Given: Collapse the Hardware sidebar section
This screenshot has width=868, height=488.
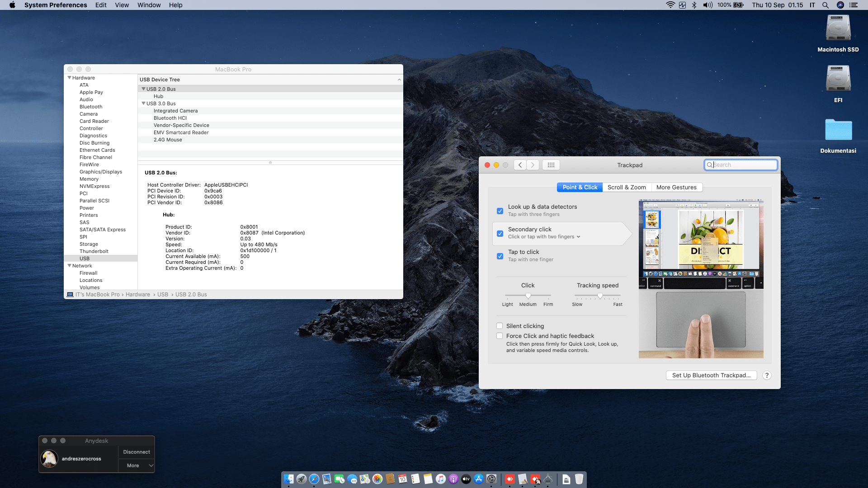Looking at the screenshot, I should point(69,78).
